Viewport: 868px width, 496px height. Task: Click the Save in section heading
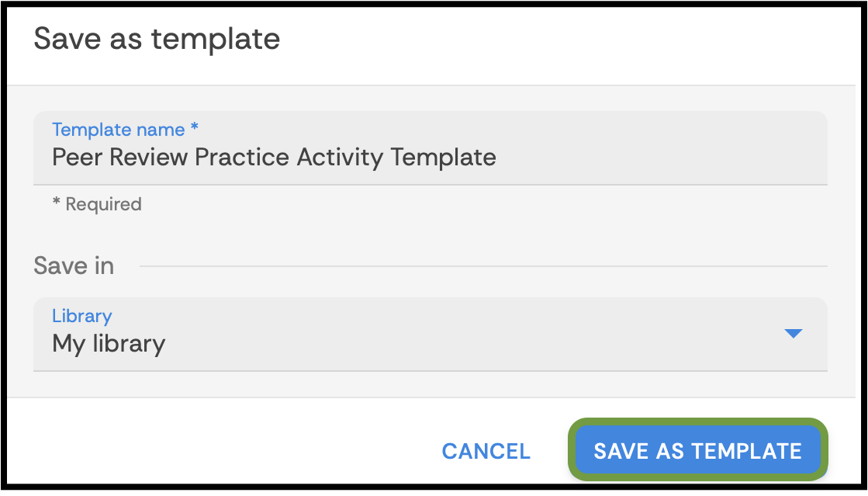tap(74, 265)
